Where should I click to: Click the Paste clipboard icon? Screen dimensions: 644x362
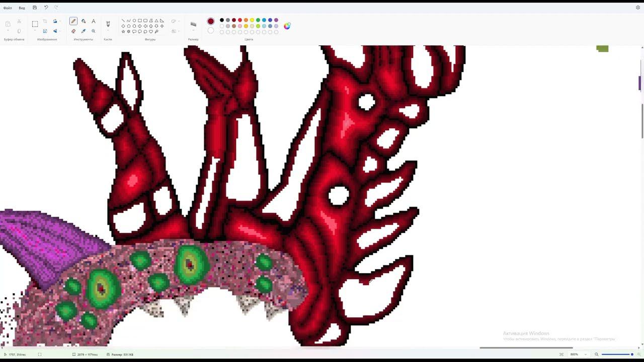coord(8,24)
